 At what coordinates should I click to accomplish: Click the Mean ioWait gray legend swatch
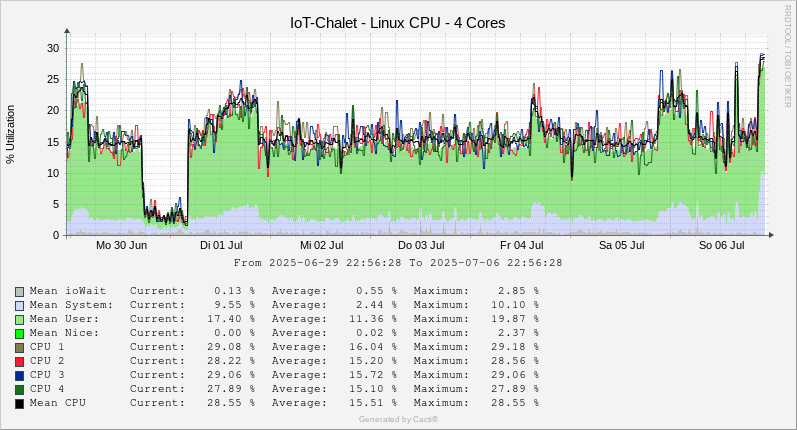pos(19,292)
